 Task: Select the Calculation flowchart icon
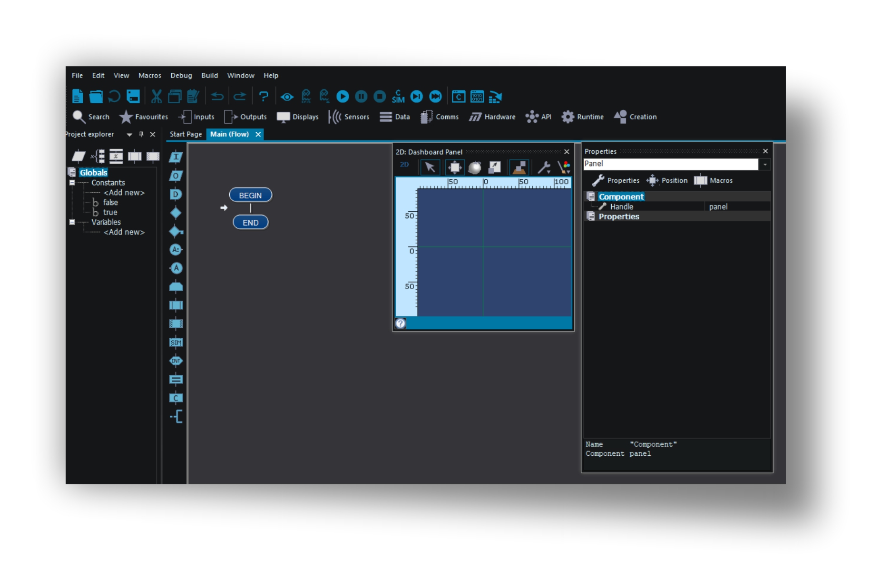click(x=176, y=380)
